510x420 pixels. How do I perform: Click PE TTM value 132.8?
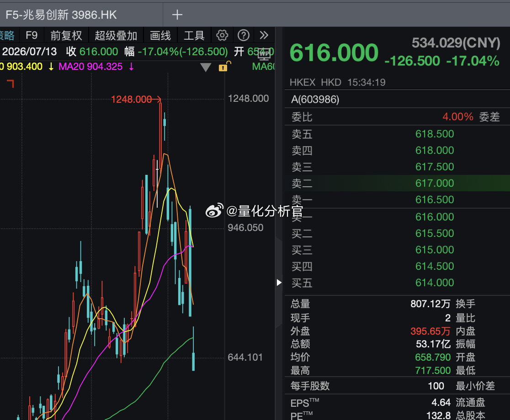(438, 415)
